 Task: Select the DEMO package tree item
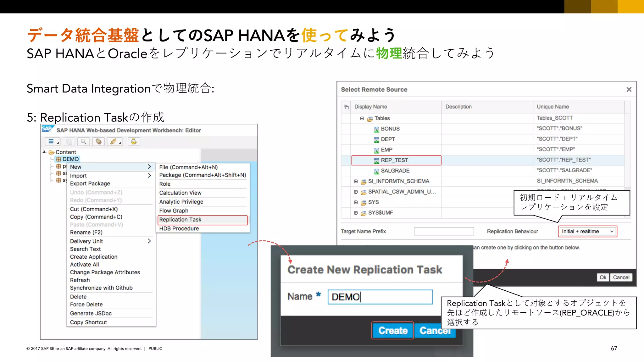(x=68, y=159)
